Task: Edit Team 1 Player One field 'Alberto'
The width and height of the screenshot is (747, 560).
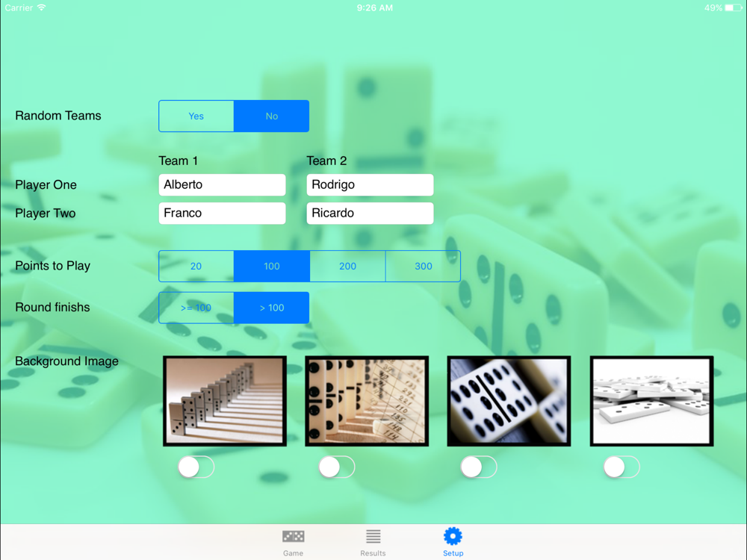Action: click(x=222, y=184)
